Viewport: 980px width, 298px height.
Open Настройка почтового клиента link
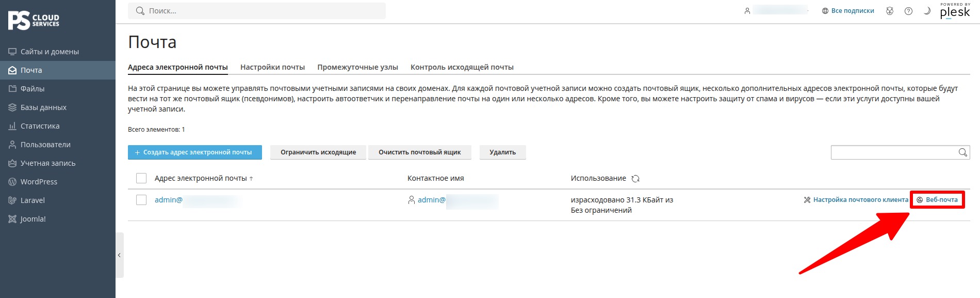[856, 200]
